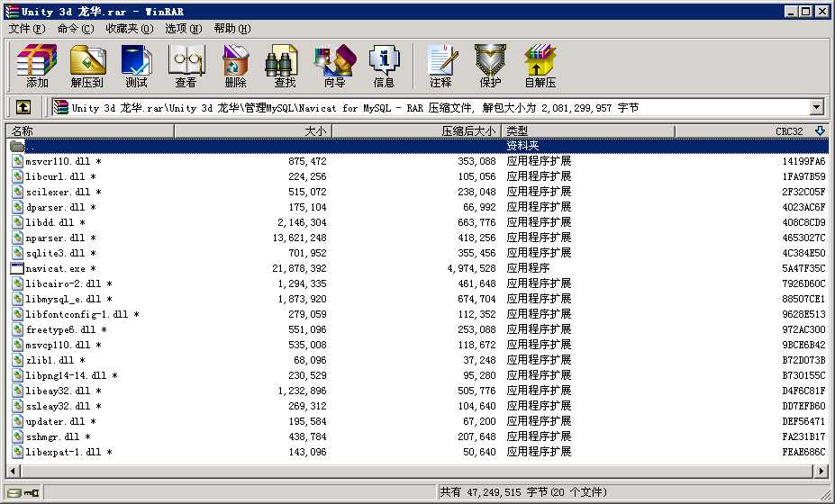Image resolution: width=835 pixels, height=504 pixels.
Task: Select the sshmgr.dll file row
Action: 418,436
